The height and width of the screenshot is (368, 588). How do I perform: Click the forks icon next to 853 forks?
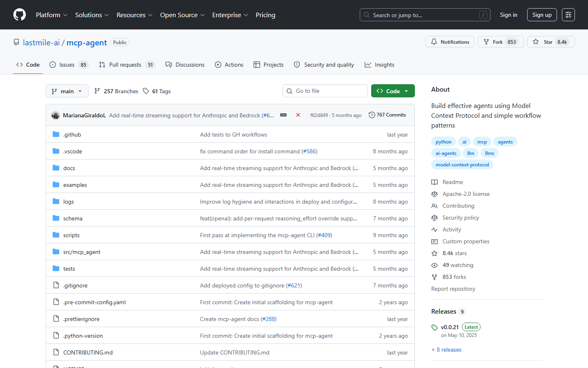coord(434,277)
